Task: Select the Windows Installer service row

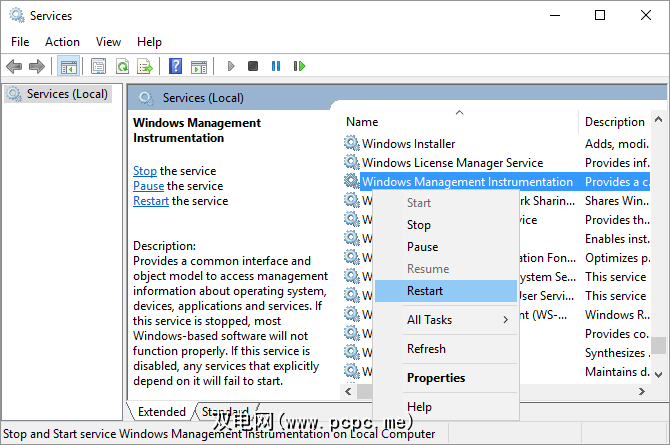Action: (408, 144)
